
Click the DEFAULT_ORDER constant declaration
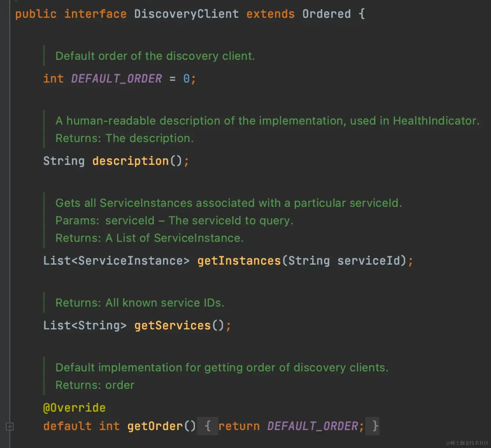[x=116, y=79]
